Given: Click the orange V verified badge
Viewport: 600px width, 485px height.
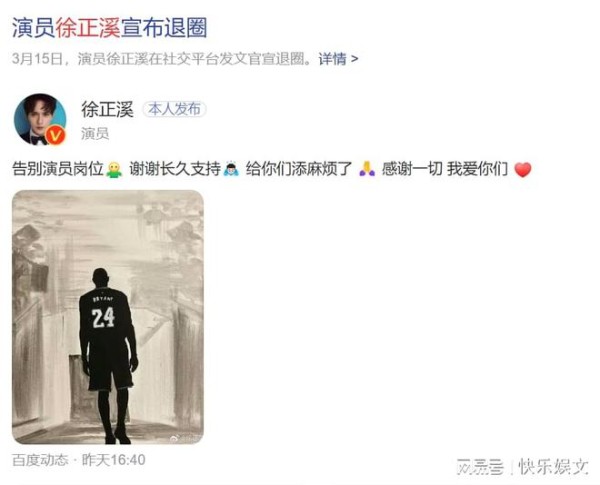Looking at the screenshot, I should click(x=55, y=135).
